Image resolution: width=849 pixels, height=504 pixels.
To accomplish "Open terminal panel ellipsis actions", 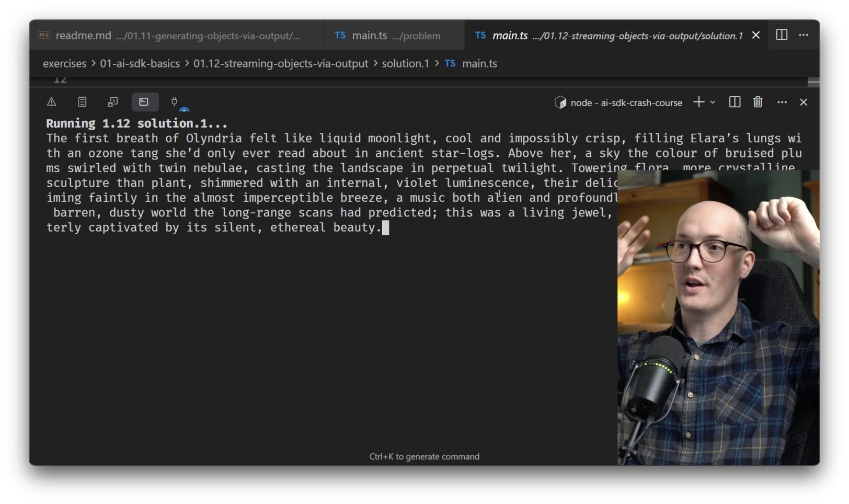I will [782, 102].
